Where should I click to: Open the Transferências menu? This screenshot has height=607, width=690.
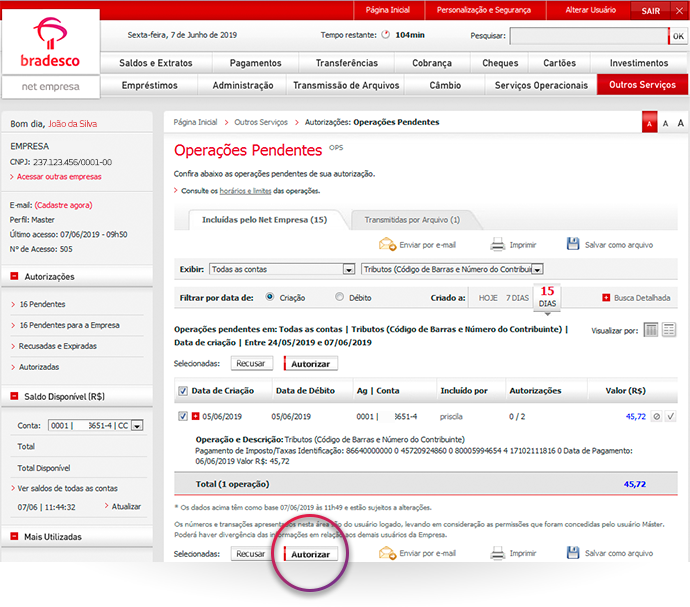point(347,63)
